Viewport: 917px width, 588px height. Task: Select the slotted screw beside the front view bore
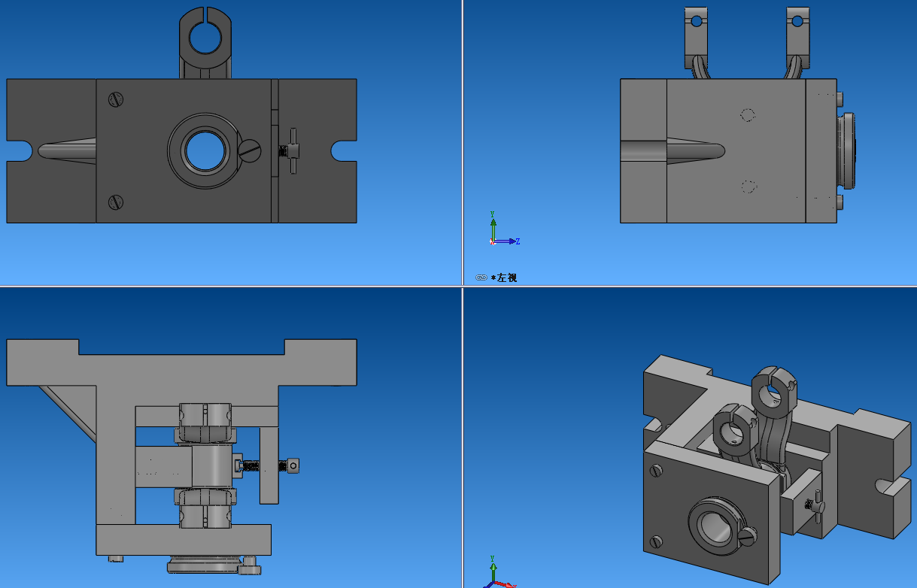[x=250, y=150]
